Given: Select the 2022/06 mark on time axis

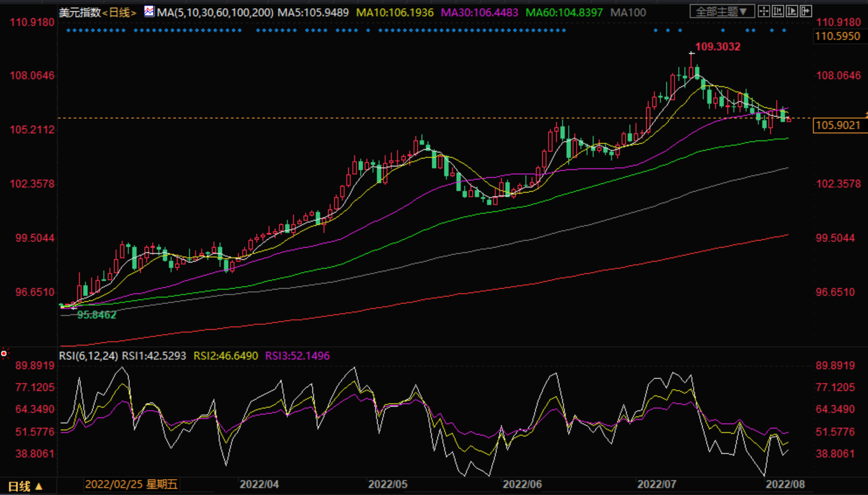Looking at the screenshot, I should [522, 485].
